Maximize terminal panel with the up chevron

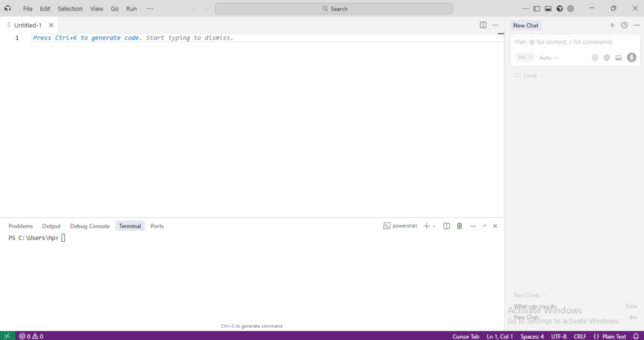click(x=485, y=226)
